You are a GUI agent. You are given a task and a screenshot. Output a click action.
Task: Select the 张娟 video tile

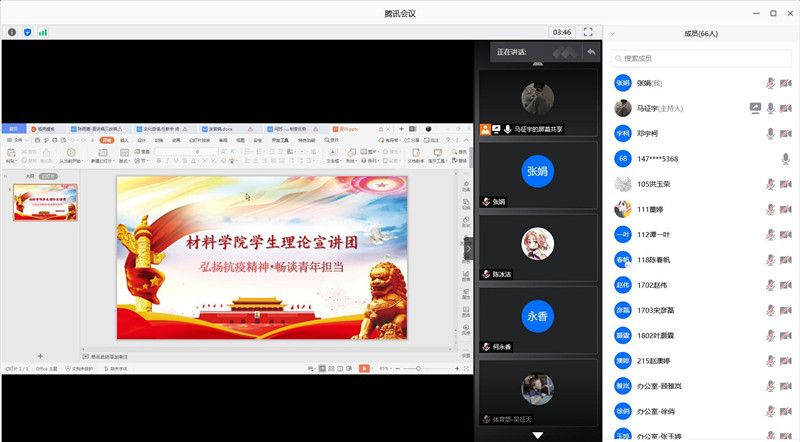click(538, 173)
